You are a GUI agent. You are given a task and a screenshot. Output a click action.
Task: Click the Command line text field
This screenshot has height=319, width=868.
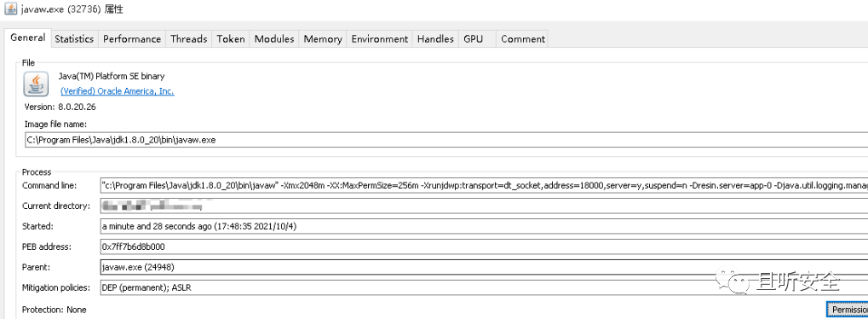pos(484,185)
